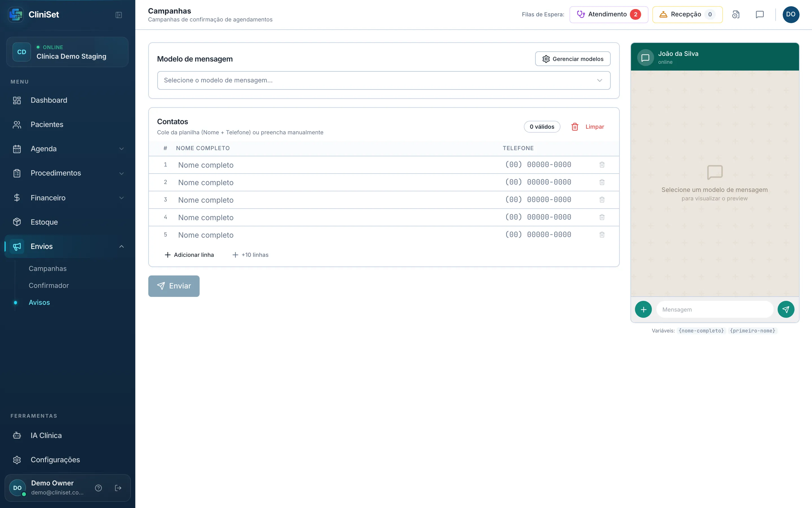Click Adicionar linha button

tap(189, 255)
